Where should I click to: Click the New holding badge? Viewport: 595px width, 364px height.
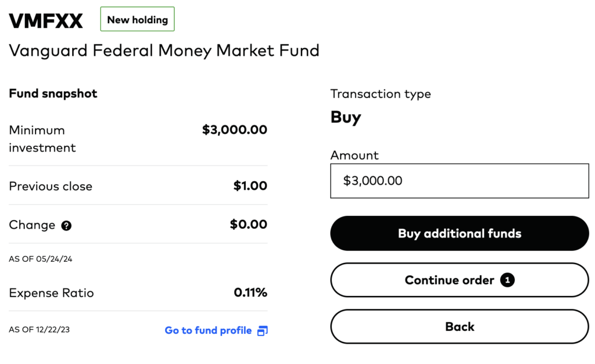coord(137,20)
